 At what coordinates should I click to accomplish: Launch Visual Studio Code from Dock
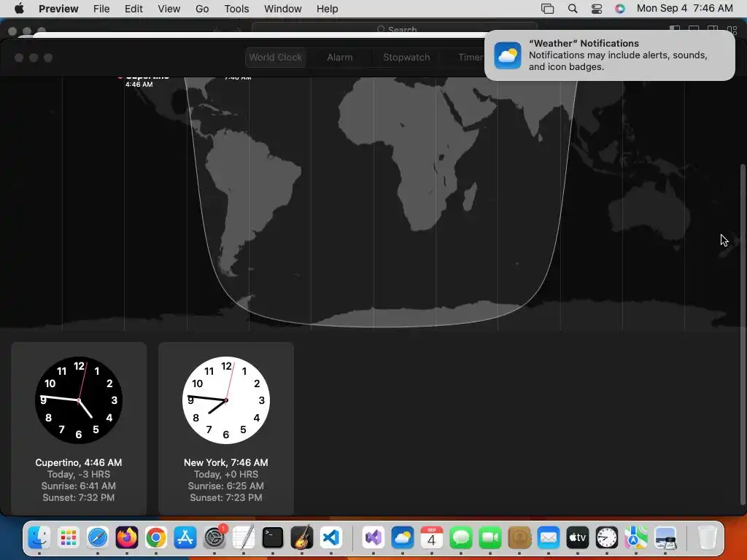(331, 537)
